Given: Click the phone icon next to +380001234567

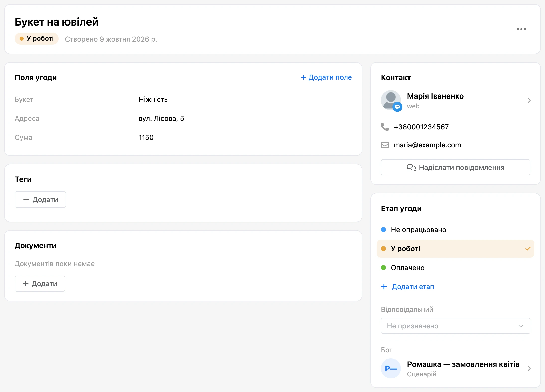Looking at the screenshot, I should click(x=385, y=127).
